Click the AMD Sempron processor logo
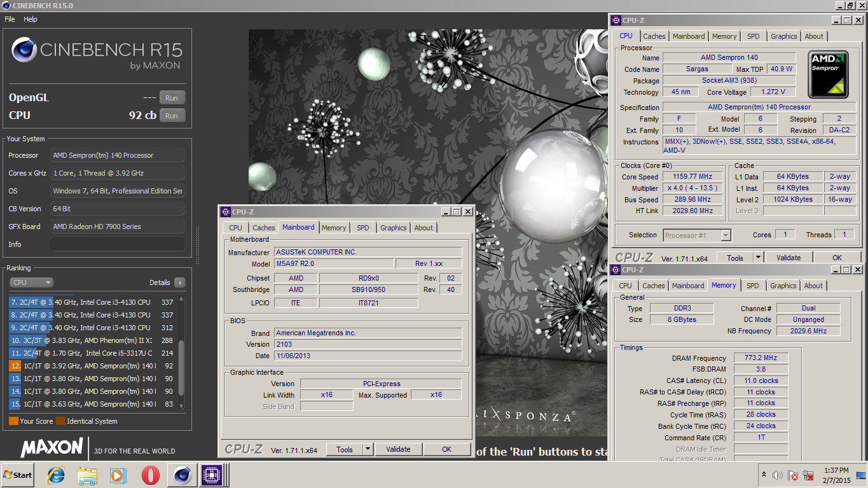The image size is (868, 488). tap(830, 75)
